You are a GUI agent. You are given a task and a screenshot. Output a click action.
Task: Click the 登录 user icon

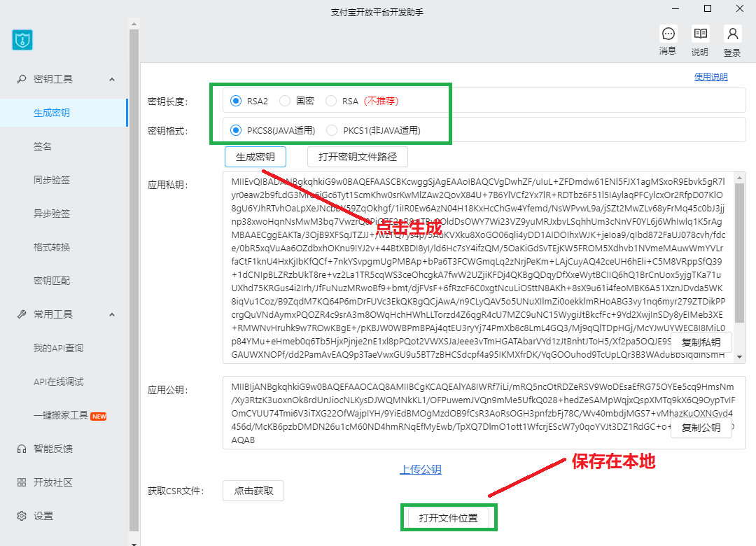[x=732, y=34]
